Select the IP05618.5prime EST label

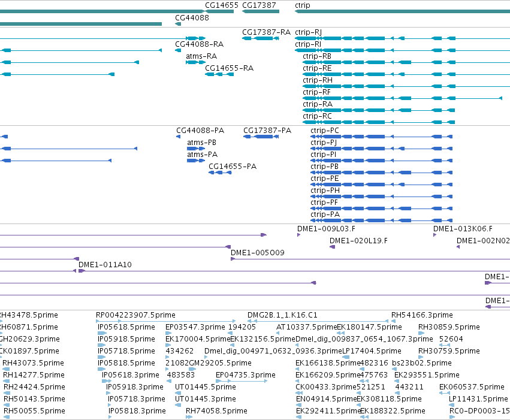pos(126,327)
